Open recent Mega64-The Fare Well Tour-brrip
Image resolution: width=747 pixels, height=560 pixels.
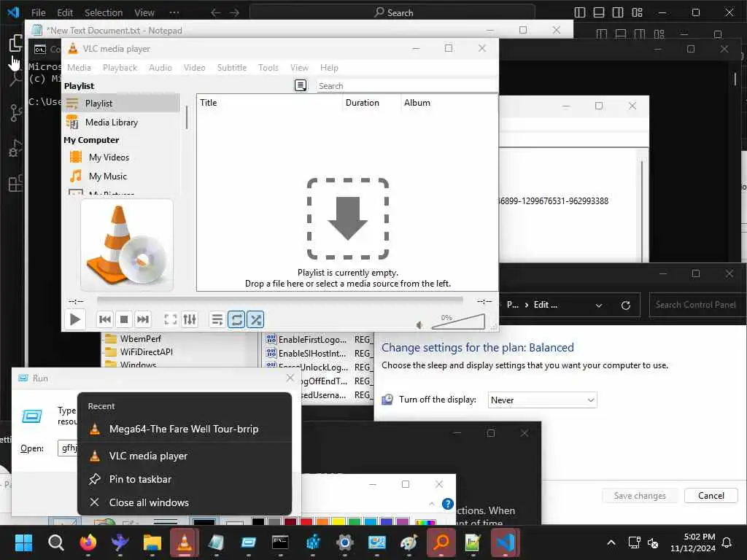click(185, 429)
